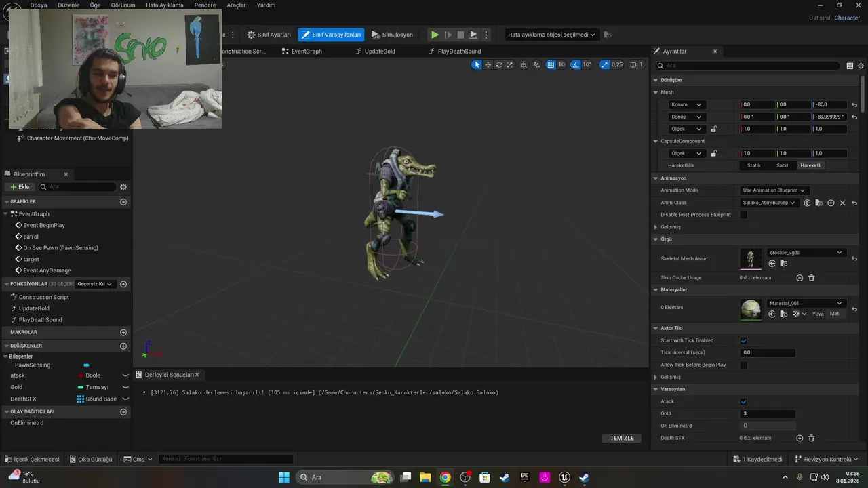Activate the select object arrow tool in viewport
Screen dimensions: 868x488
(477, 64)
